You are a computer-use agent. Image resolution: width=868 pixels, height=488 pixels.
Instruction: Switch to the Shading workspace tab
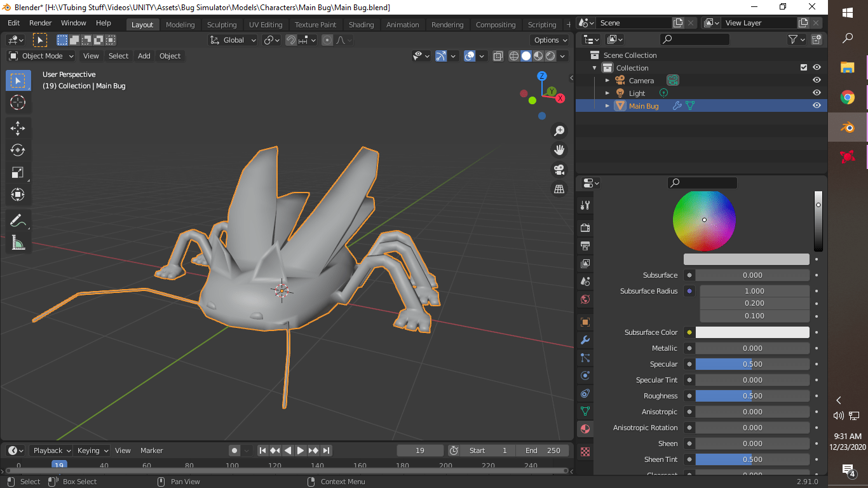(361, 25)
